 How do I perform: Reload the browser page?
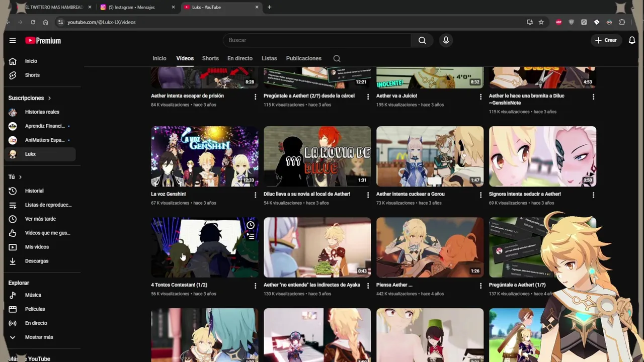pos(33,22)
